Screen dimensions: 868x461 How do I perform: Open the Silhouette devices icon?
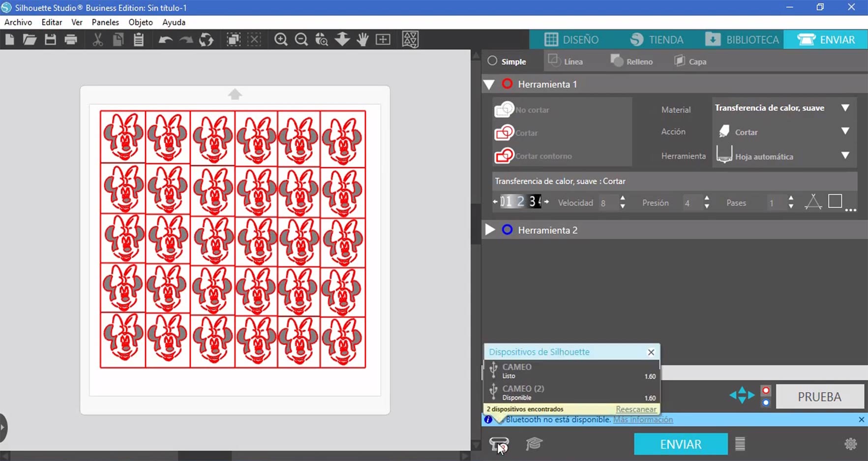(499, 444)
